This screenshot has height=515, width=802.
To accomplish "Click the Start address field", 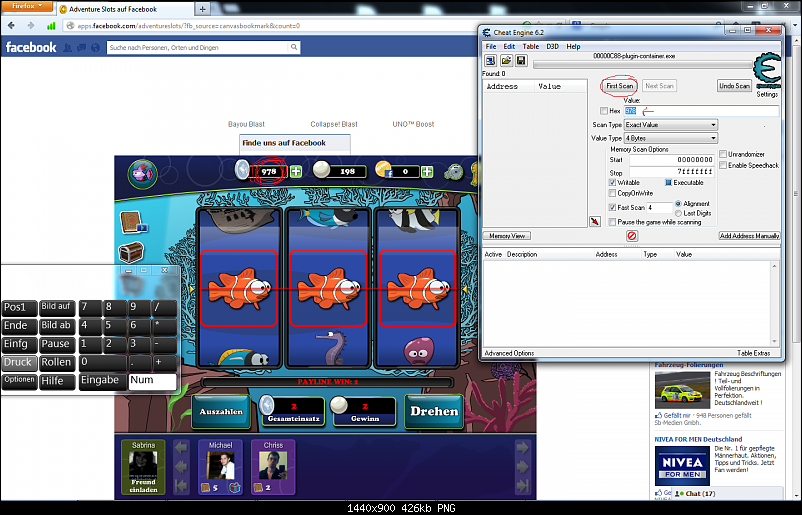I will (671, 160).
